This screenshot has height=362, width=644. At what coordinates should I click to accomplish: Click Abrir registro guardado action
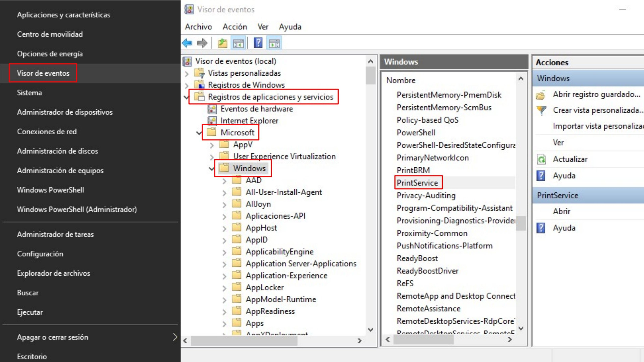click(x=597, y=94)
